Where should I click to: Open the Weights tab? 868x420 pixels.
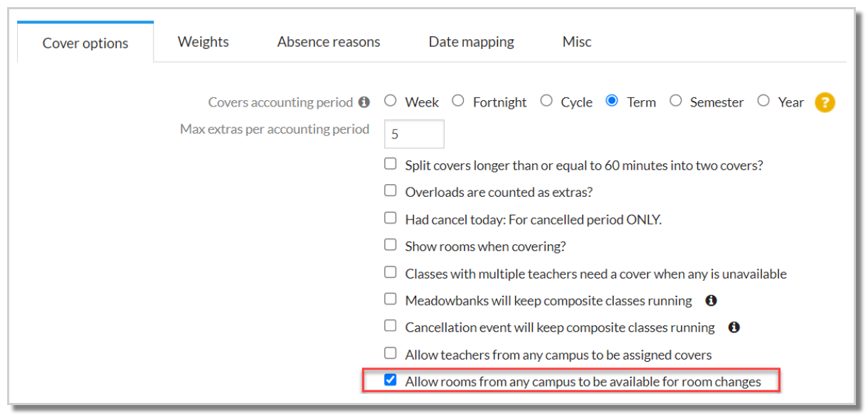[x=203, y=42]
